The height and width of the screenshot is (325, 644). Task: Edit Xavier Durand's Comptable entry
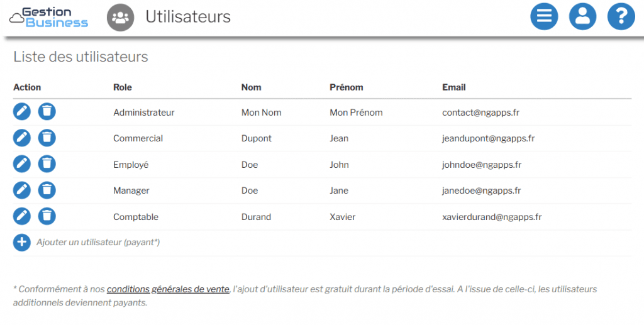click(x=22, y=216)
